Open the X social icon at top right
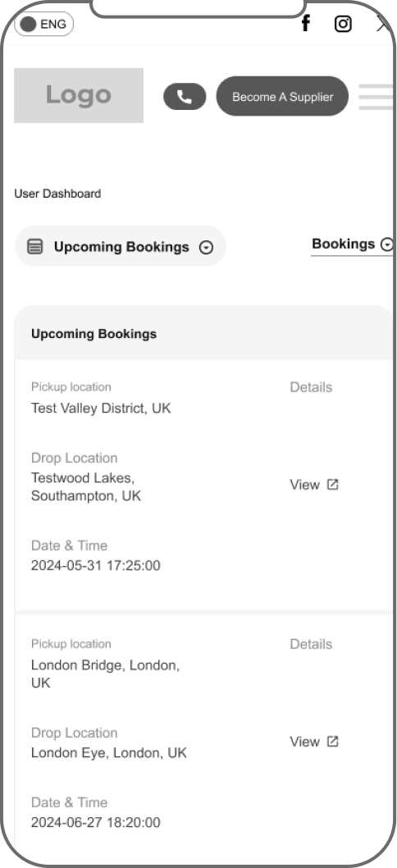 tap(384, 24)
